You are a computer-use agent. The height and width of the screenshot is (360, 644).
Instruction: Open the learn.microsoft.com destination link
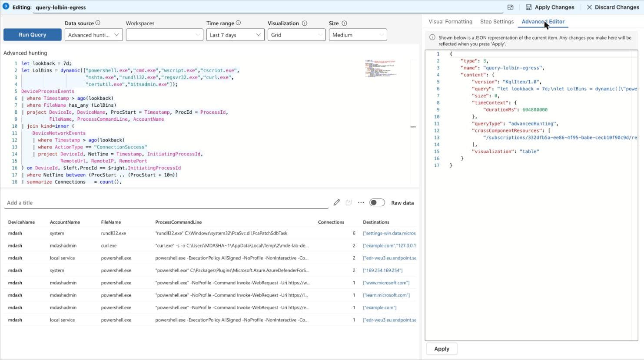click(386, 295)
